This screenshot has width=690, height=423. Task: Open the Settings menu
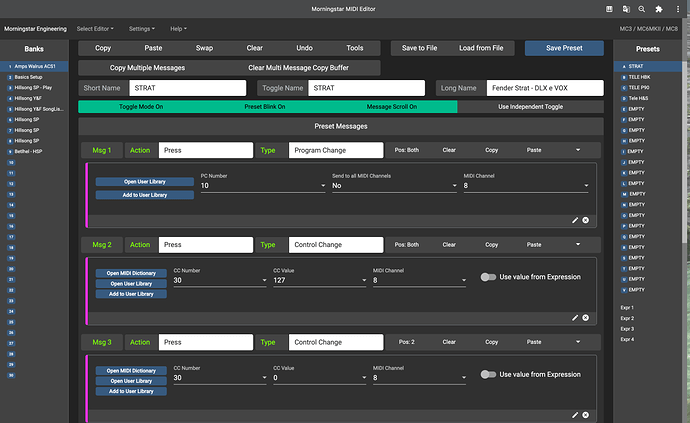coord(142,29)
